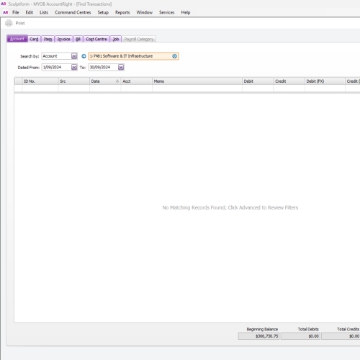
Task: Click the blue zoom arrow beside account field
Action: tap(84, 56)
